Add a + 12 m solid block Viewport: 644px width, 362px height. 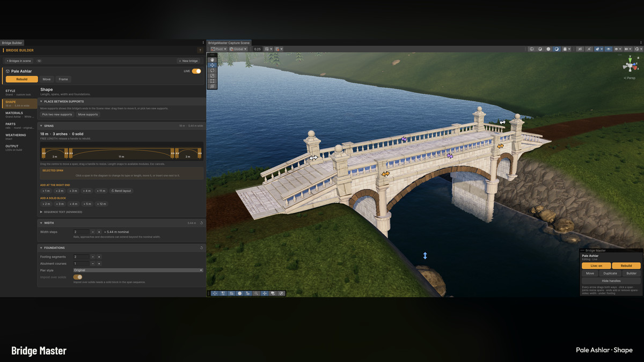[101, 204]
